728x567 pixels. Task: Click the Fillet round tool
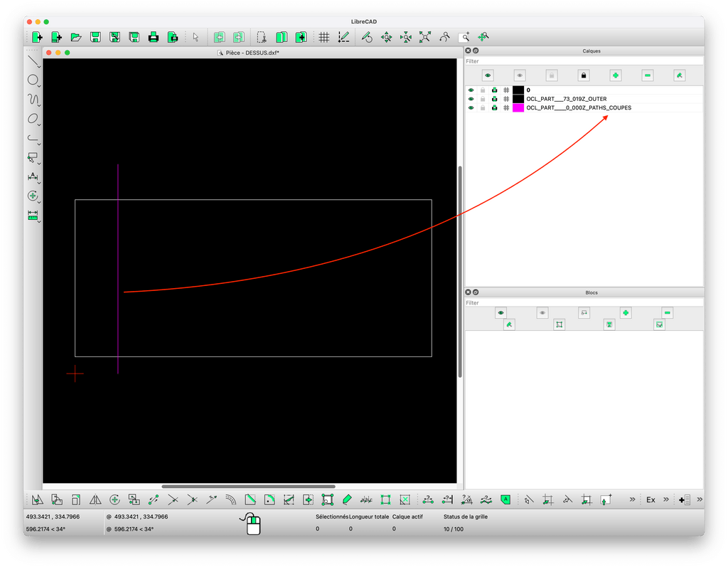[269, 500]
